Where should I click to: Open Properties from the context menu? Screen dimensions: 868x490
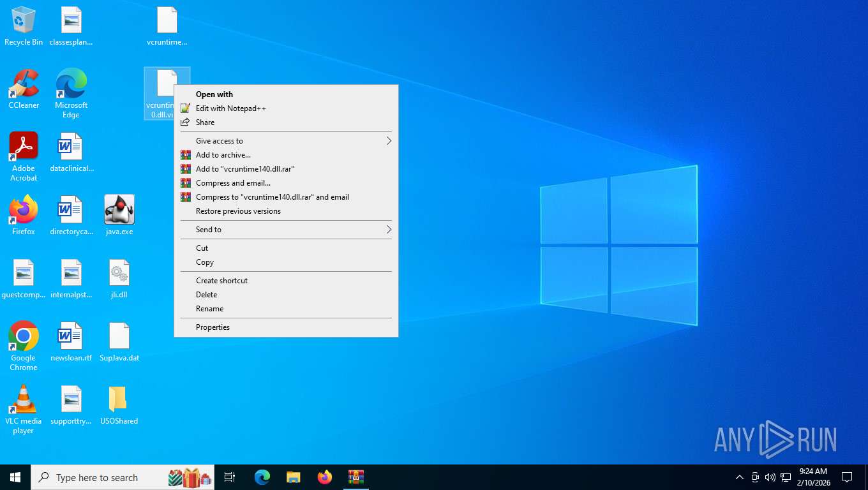pos(286,327)
